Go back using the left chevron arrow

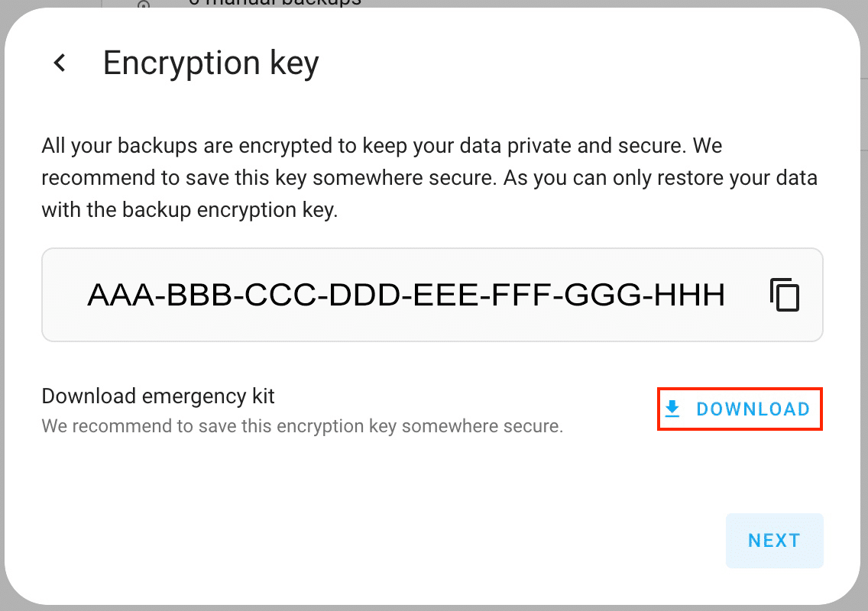point(60,63)
